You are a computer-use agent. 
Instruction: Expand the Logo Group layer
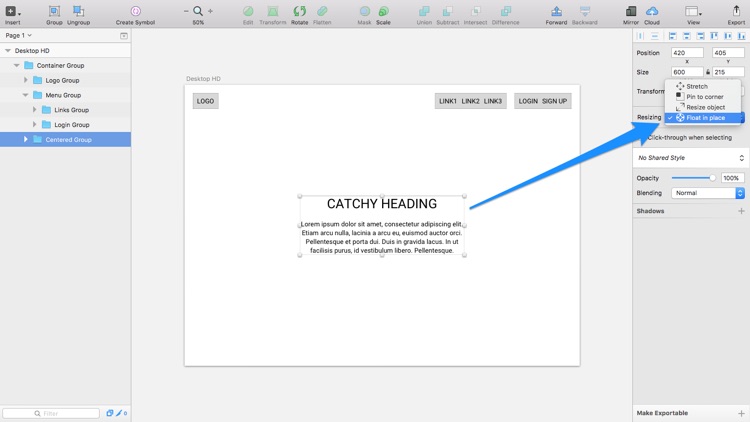[x=26, y=80]
